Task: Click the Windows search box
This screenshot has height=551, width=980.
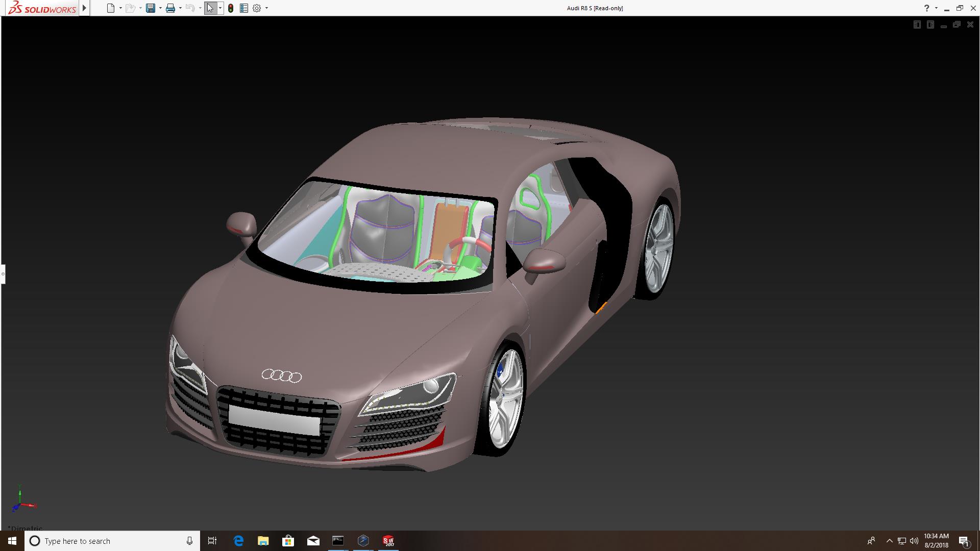Action: (112, 541)
